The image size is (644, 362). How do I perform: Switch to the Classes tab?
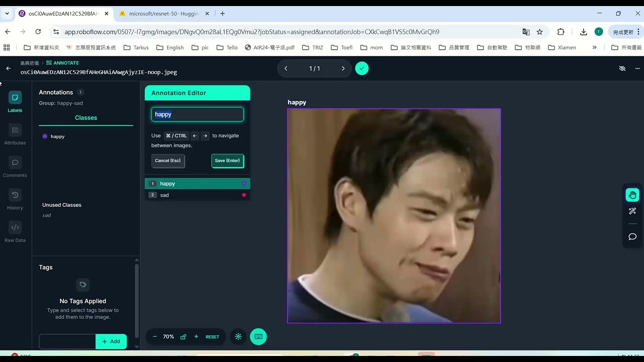[86, 118]
